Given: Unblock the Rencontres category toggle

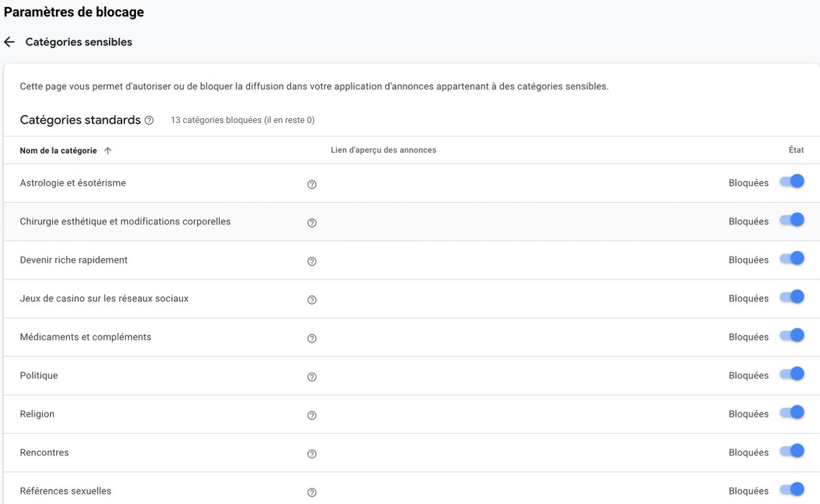Looking at the screenshot, I should coord(791,451).
